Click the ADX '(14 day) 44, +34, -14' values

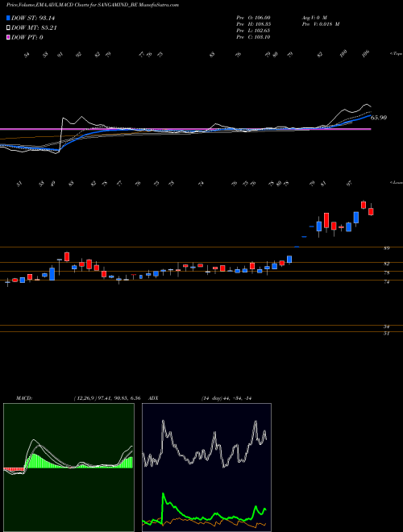click(226, 398)
